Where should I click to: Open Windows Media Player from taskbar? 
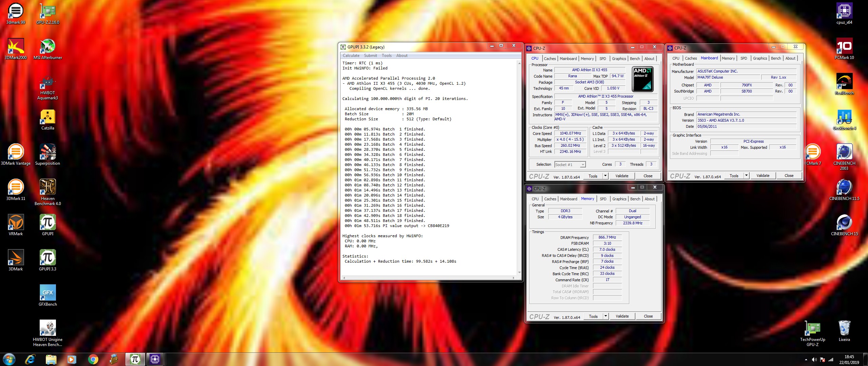[x=72, y=359]
